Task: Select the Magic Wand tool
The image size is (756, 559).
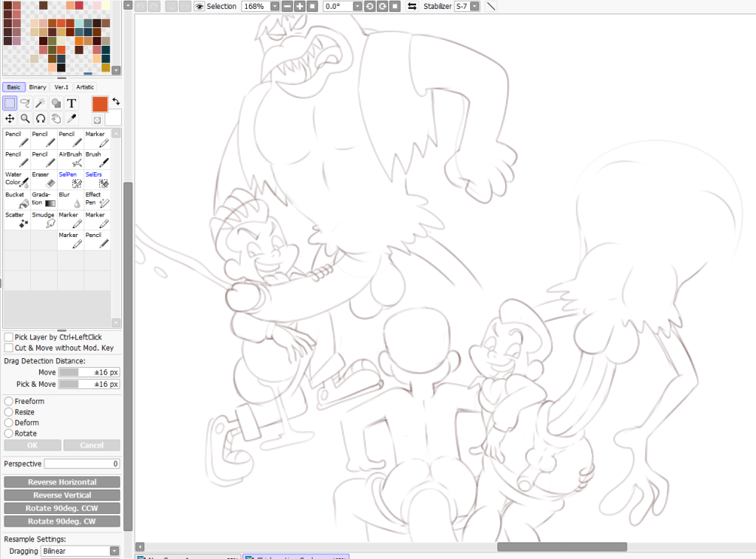Action: pos(41,103)
